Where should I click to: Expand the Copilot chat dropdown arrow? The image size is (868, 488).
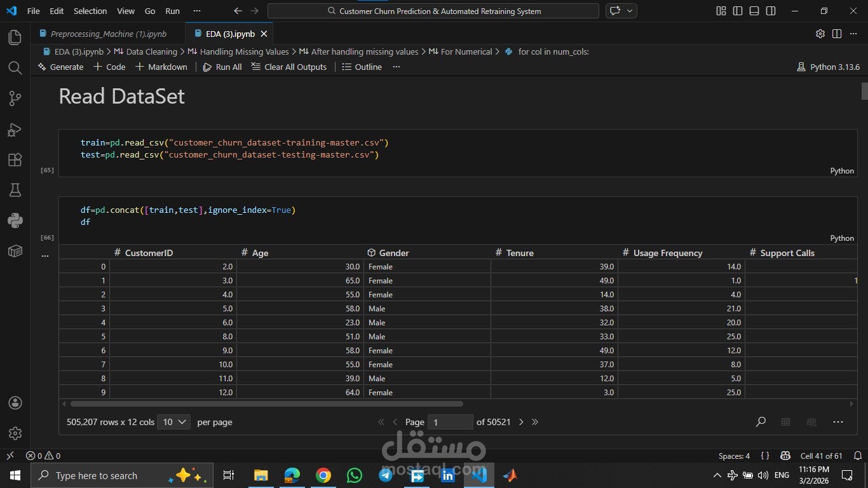tap(630, 11)
